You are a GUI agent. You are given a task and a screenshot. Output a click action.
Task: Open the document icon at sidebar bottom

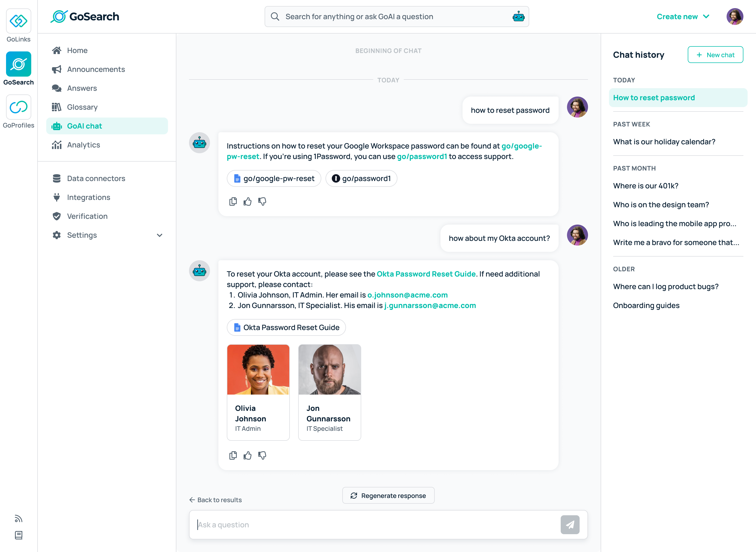click(18, 535)
